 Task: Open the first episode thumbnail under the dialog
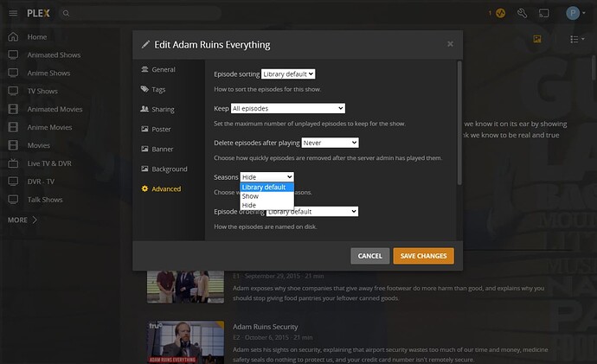pos(185,287)
